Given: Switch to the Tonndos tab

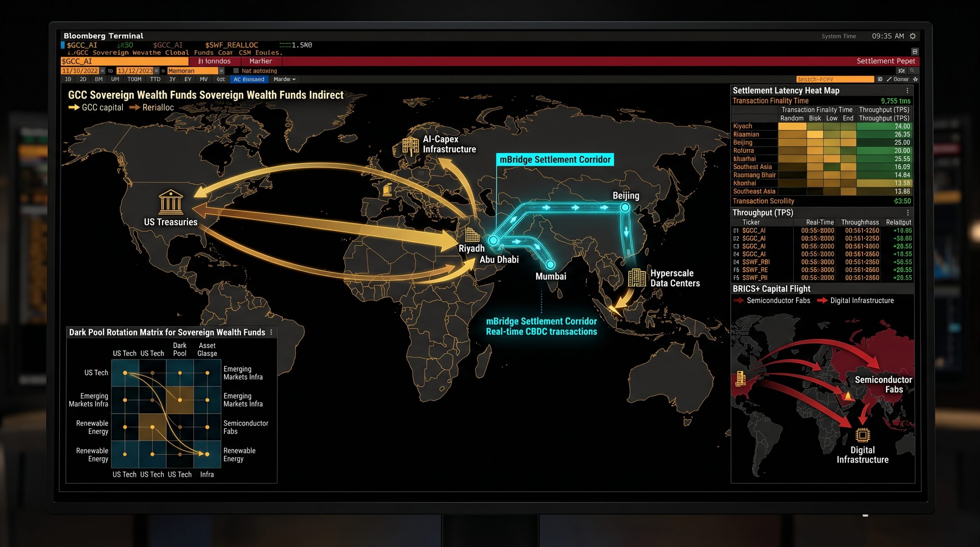Looking at the screenshot, I should [215, 61].
